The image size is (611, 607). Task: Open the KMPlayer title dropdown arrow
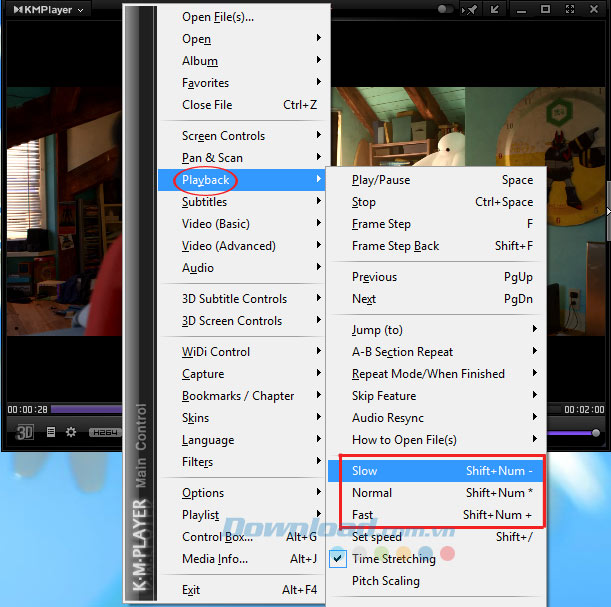click(x=81, y=9)
